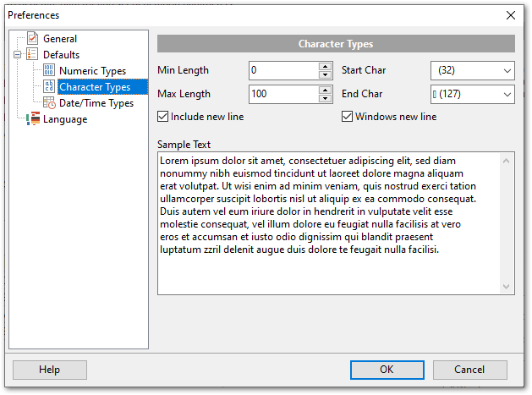Click into the Max Length field

pyautogui.click(x=283, y=94)
